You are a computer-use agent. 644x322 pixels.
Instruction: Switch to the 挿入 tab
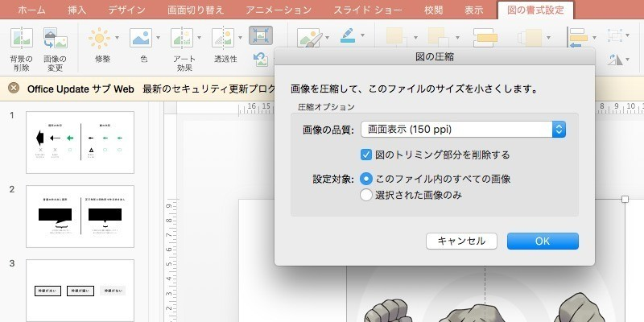coord(77,10)
